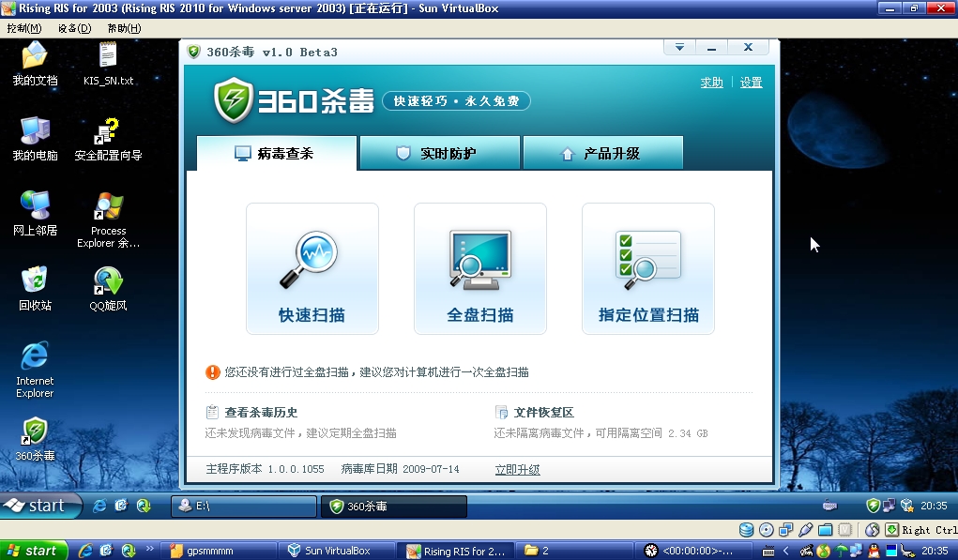The image size is (958, 560).
Task: Select the 360杀毒 desktop shortcut
Action: pyautogui.click(x=35, y=440)
